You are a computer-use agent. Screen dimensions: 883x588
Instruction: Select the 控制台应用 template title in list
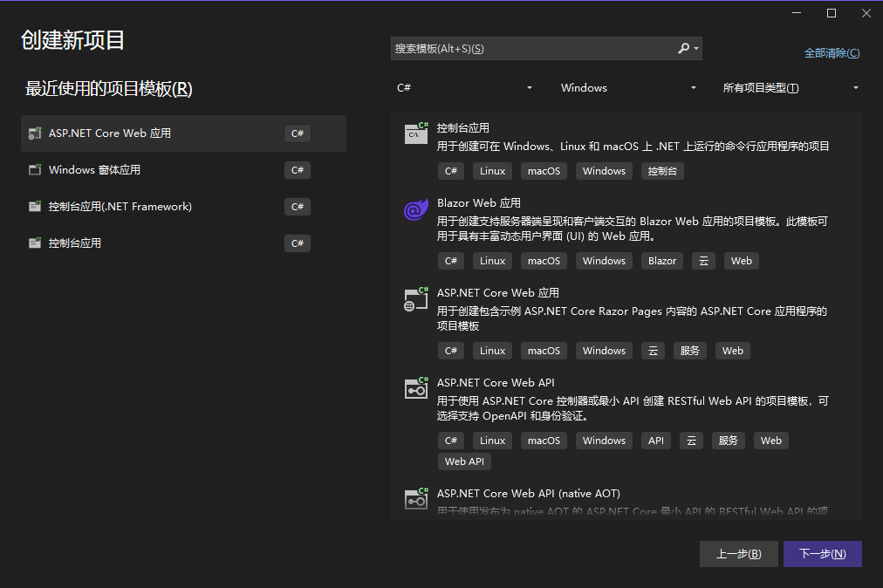(x=463, y=128)
